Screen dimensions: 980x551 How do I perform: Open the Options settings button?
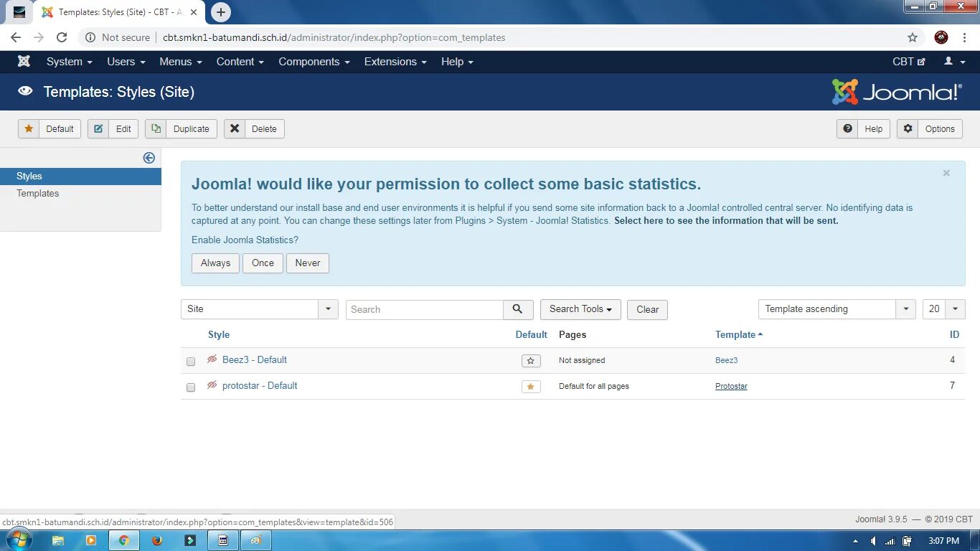[x=929, y=129]
